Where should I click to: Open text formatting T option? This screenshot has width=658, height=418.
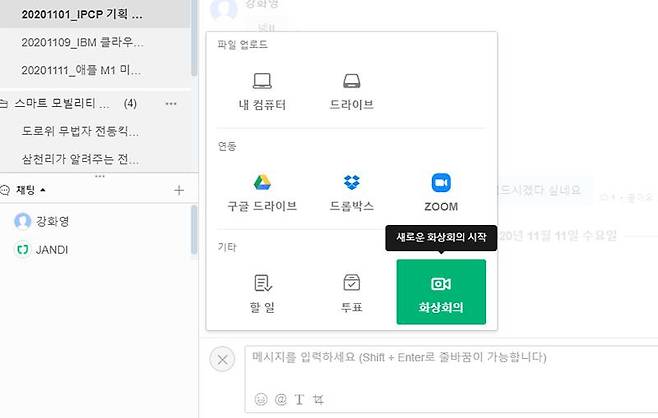point(299,399)
